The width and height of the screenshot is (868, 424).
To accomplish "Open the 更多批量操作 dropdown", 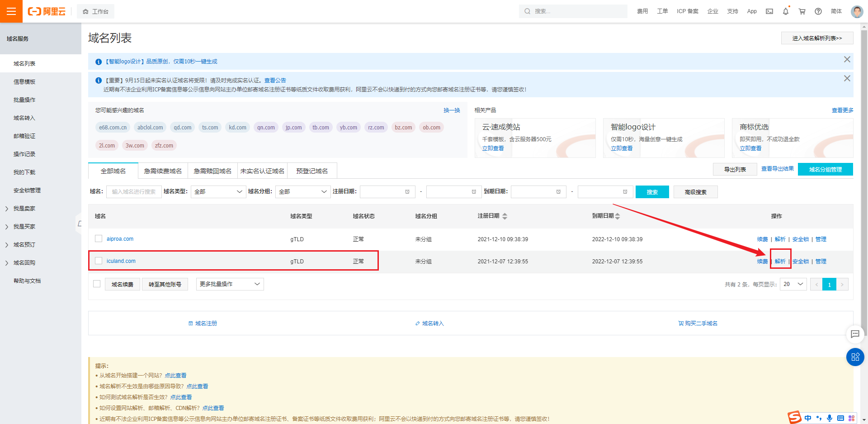I will point(229,284).
